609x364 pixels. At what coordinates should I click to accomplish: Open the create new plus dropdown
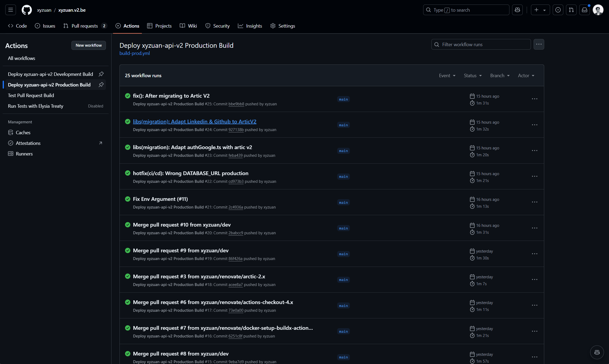click(x=540, y=10)
